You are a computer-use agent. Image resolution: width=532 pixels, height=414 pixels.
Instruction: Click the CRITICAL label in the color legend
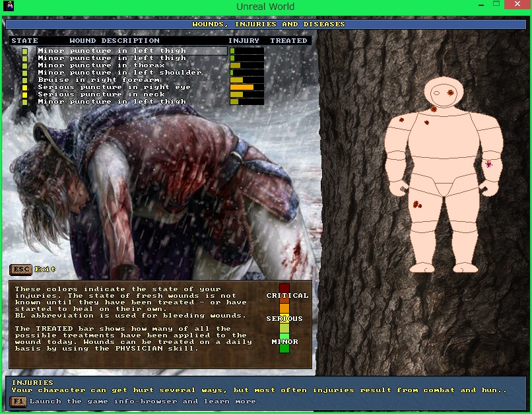tap(287, 296)
